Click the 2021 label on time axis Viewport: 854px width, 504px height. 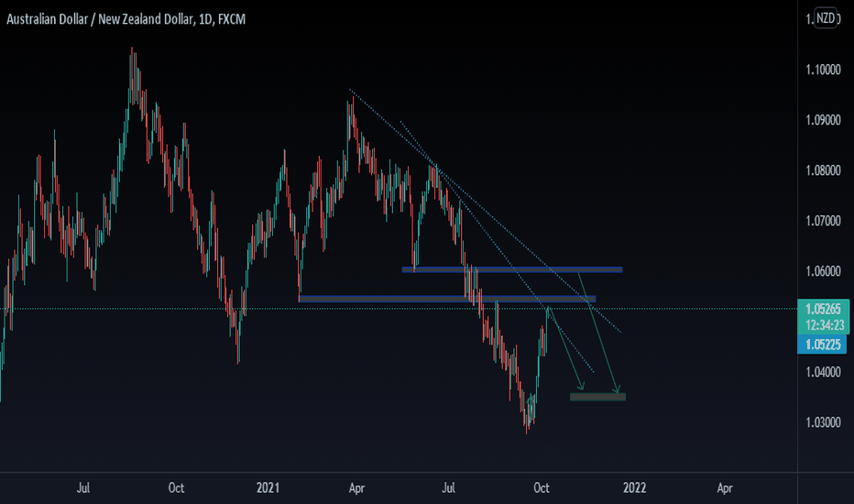click(268, 488)
